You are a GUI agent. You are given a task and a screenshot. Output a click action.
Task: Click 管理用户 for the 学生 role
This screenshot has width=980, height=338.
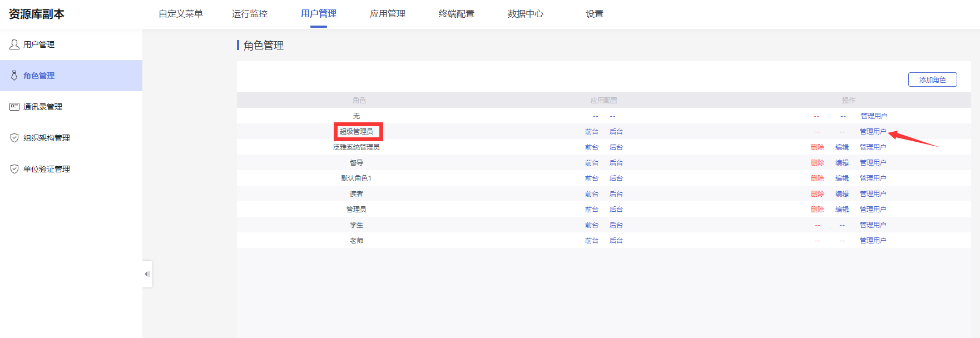(873, 225)
